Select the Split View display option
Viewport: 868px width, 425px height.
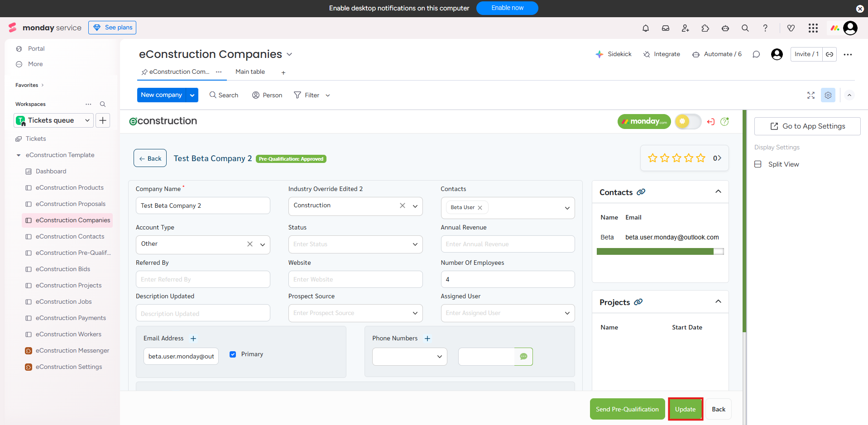[x=783, y=164]
